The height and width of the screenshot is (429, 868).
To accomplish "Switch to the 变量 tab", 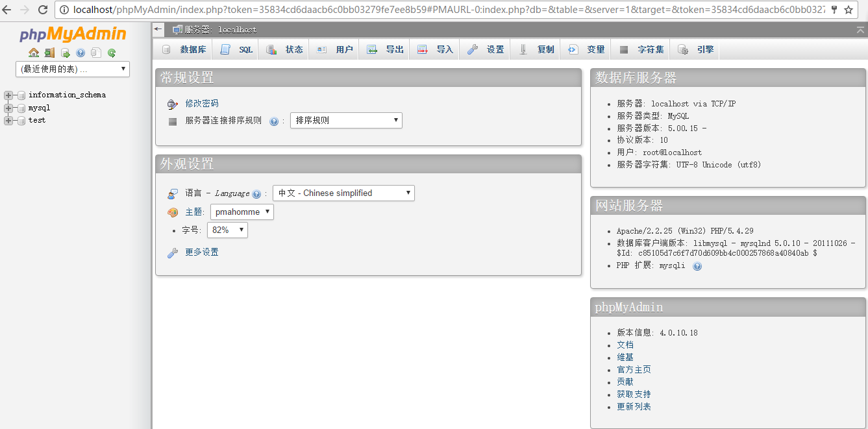I will pos(586,49).
